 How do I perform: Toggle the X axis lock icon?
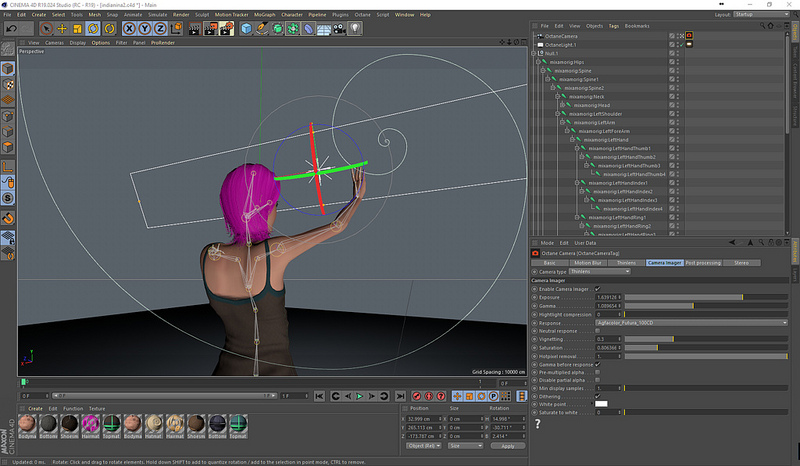[129, 29]
